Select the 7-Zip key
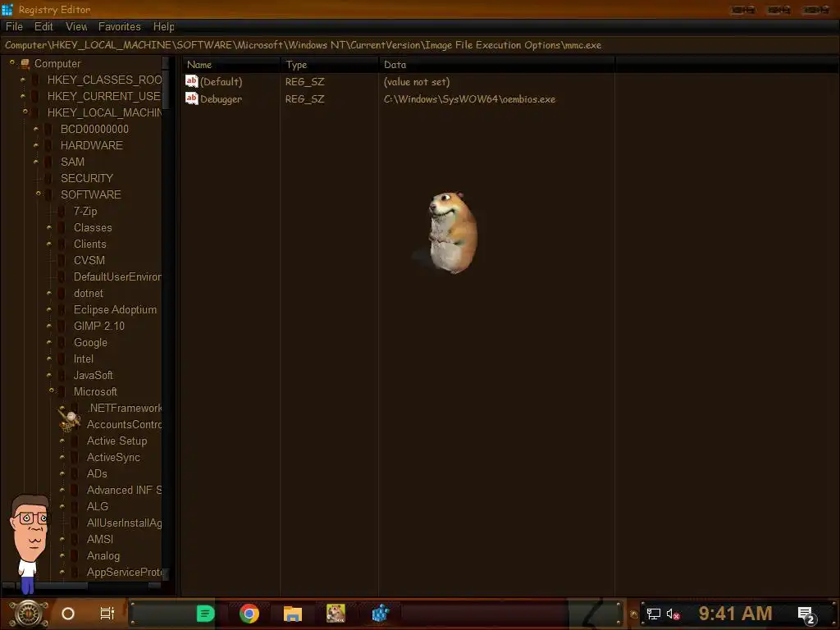The height and width of the screenshot is (630, 840). 85,211
